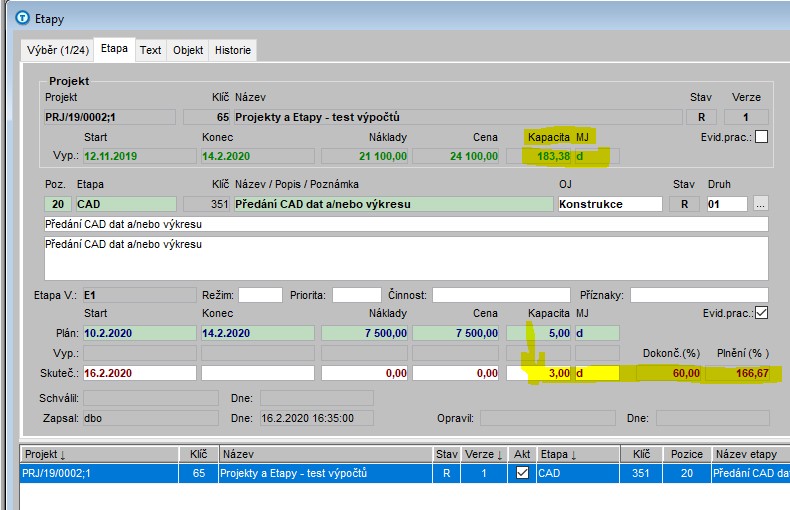Click the Stav column header in the grid
Viewport: 790px width, 510px height.
[x=446, y=454]
